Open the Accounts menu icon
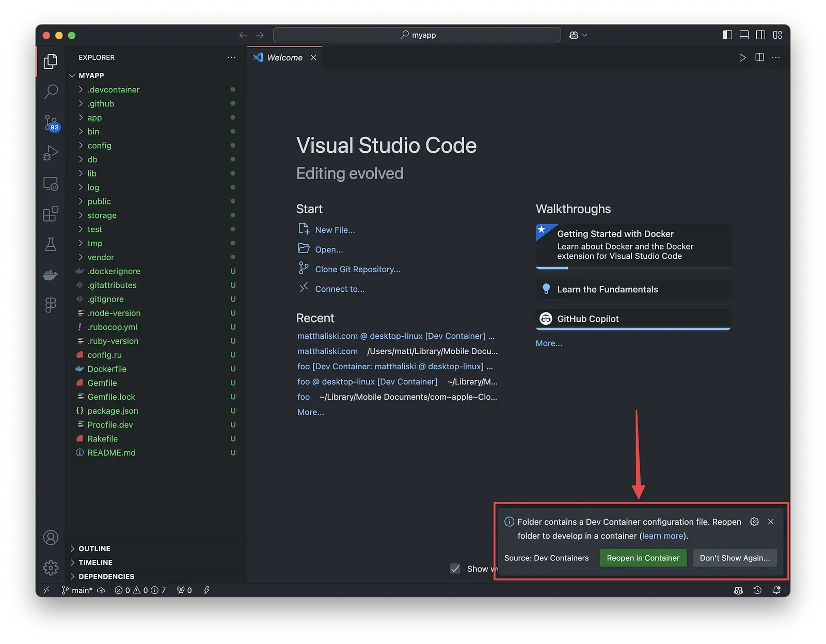Viewport: 826px width, 644px height. click(x=51, y=538)
